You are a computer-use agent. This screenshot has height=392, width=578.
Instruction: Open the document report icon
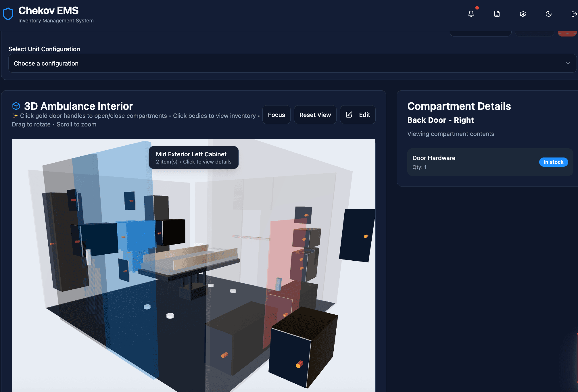coord(497,14)
